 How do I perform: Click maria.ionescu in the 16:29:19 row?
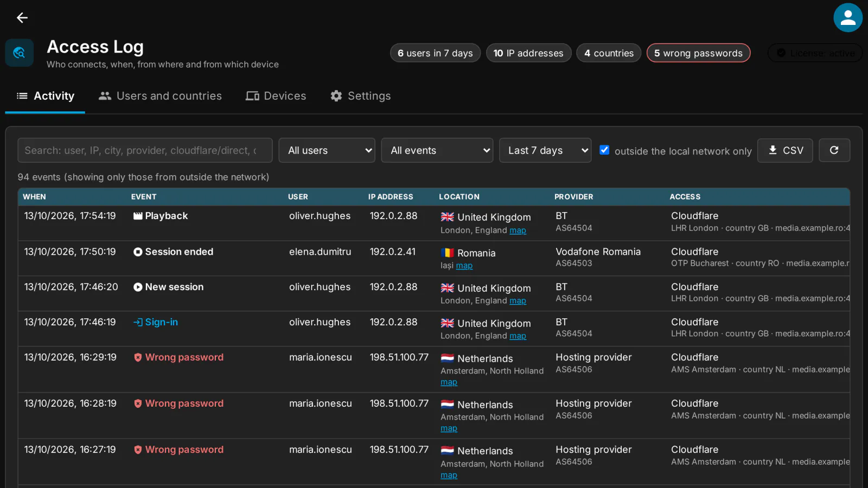tap(321, 357)
